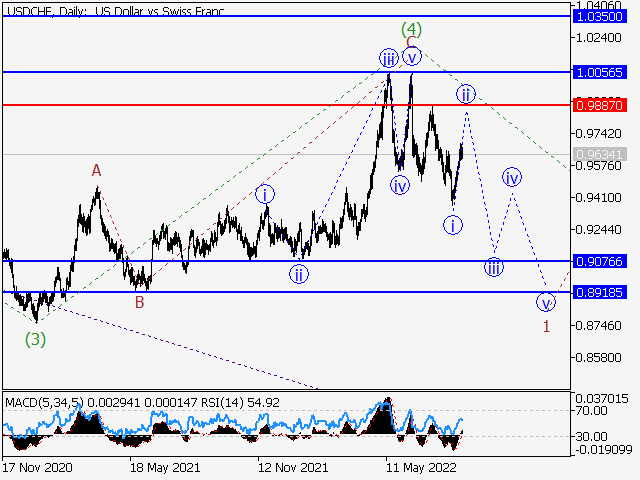The image size is (640, 480).
Task: Click the 30.00 RSI level value
Action: pos(591,437)
